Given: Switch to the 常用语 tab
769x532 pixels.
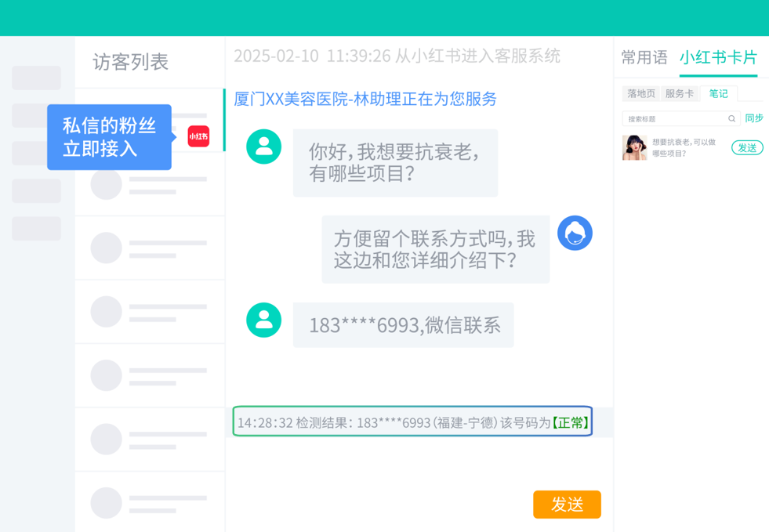Looking at the screenshot, I should click(644, 57).
